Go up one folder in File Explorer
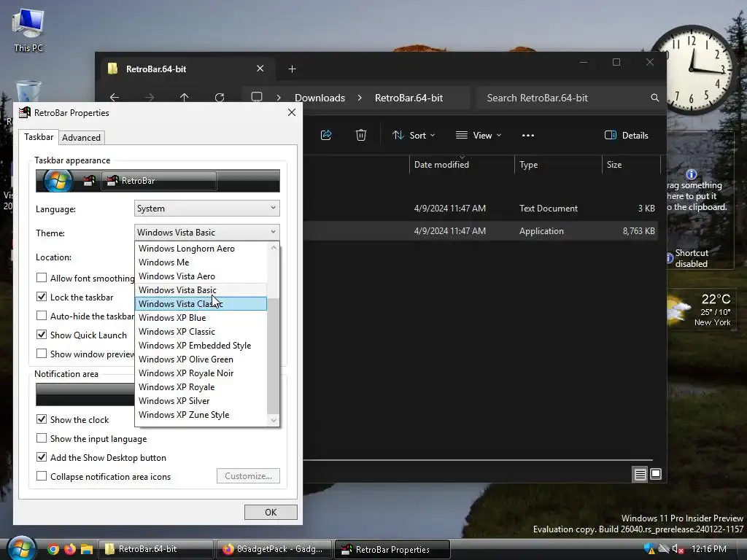 click(x=185, y=98)
